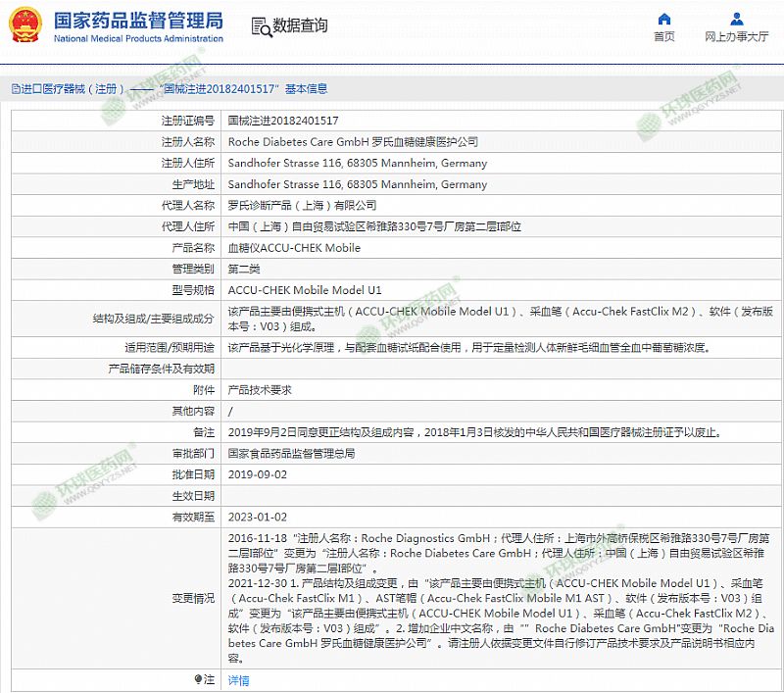Click the NMPA national emblem logo
Viewport: 784px width, 693px height.
coord(26,25)
